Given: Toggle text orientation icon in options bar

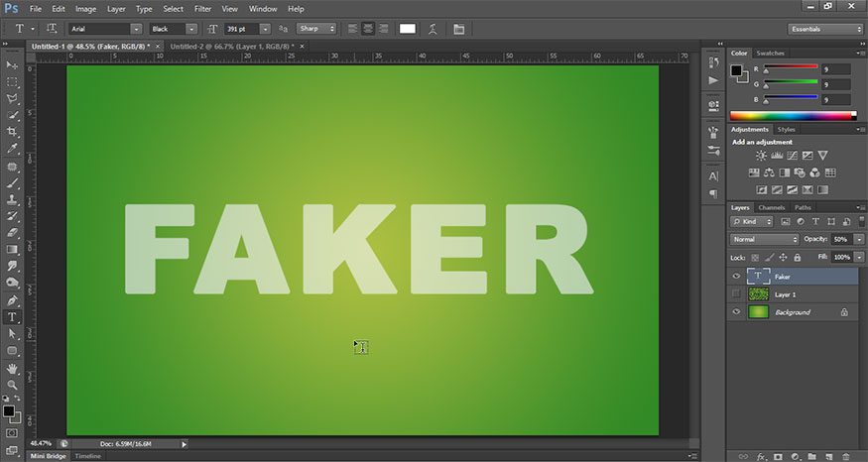Looking at the screenshot, I should pos(52,29).
